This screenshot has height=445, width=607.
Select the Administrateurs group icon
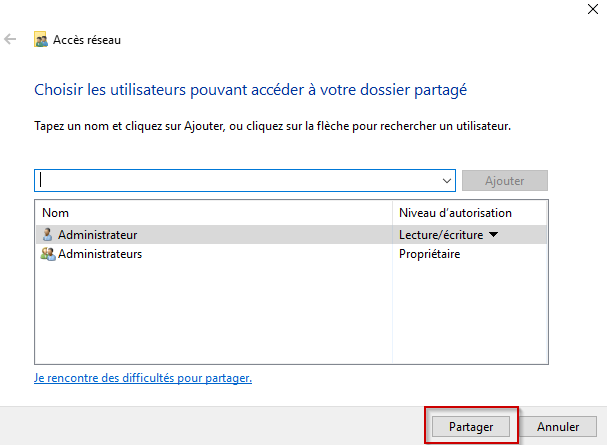pyautogui.click(x=48, y=254)
